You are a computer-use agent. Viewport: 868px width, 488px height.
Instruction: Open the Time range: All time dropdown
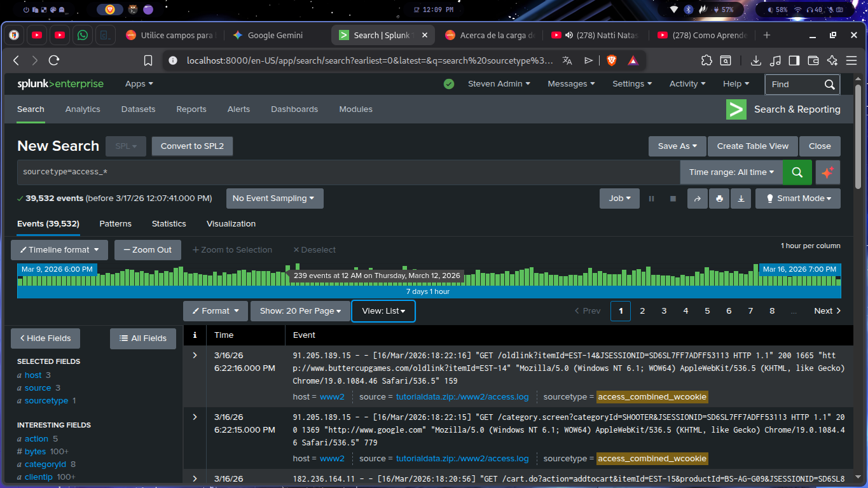[731, 172]
